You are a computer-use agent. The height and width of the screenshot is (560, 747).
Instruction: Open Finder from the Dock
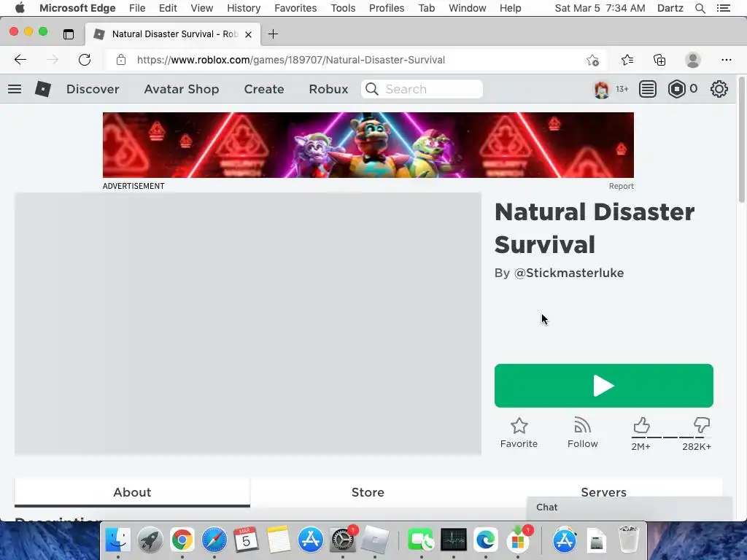(117, 540)
